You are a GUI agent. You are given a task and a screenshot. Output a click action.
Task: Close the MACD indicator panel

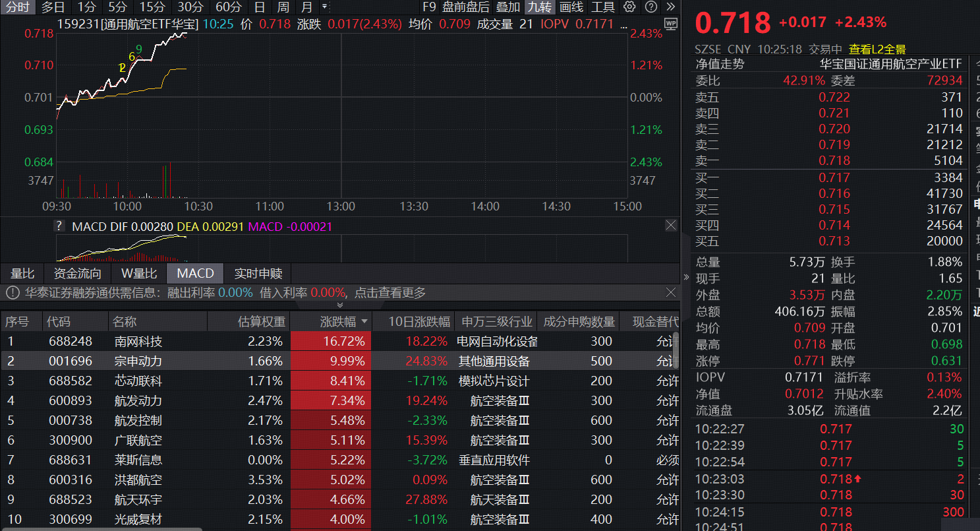pyautogui.click(x=671, y=225)
